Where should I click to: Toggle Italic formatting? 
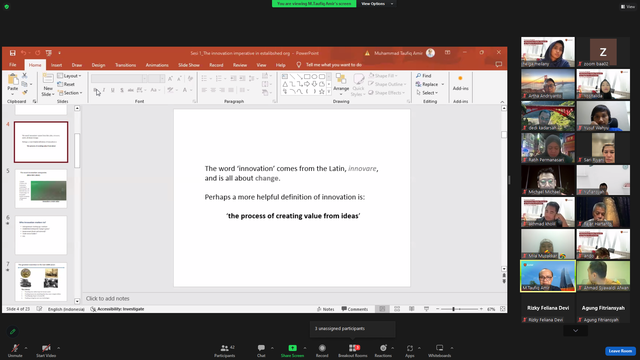tap(104, 90)
